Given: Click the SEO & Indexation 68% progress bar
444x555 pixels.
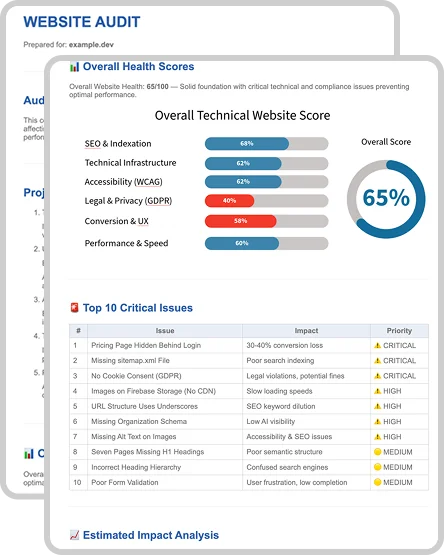Looking at the screenshot, I should point(267,143).
